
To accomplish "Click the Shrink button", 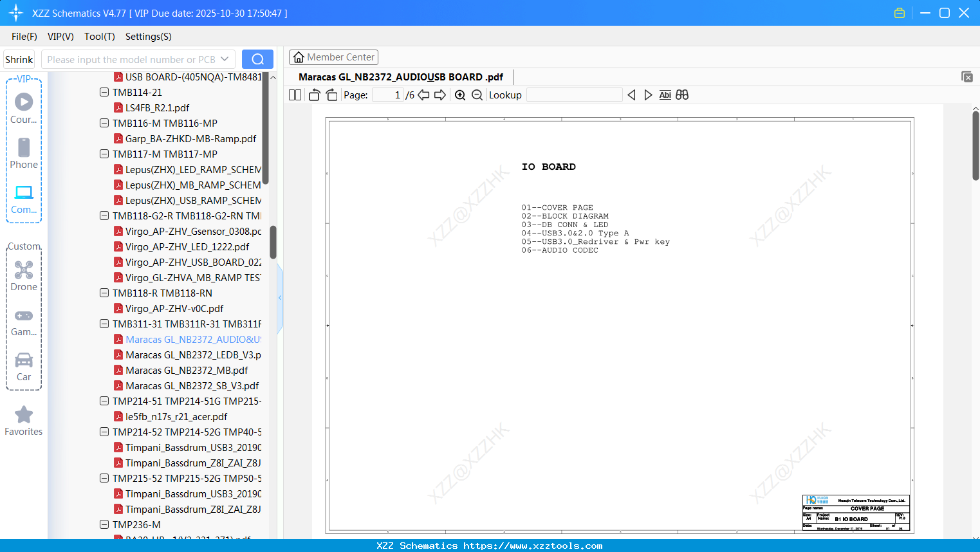I will point(19,59).
